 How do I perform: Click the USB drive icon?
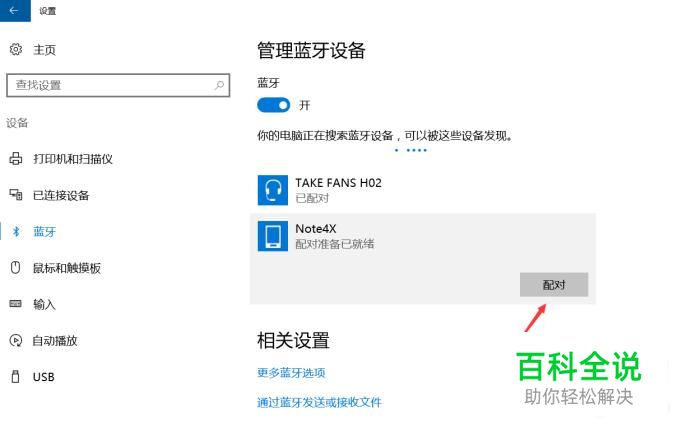pos(15,376)
